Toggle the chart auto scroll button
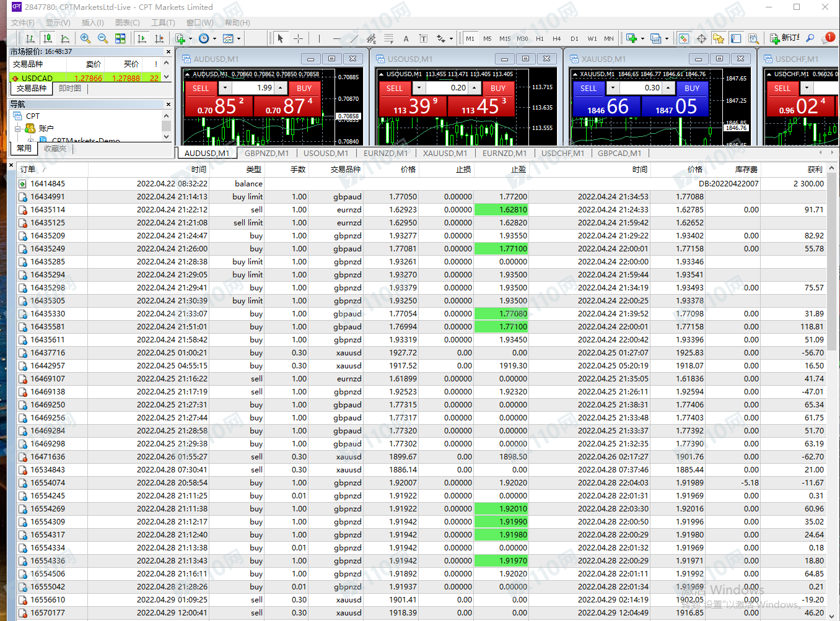The width and height of the screenshot is (840, 621). [x=142, y=38]
